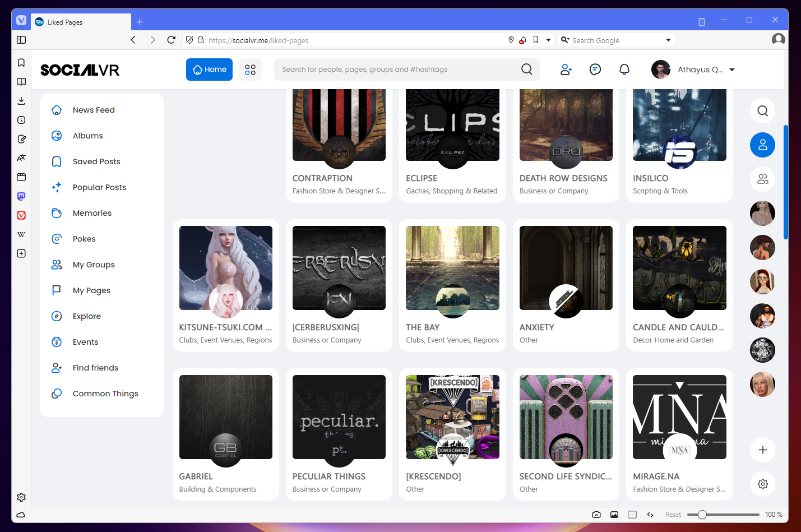The height and width of the screenshot is (532, 801).
Task: Go to My Groups
Action: pyautogui.click(x=94, y=265)
